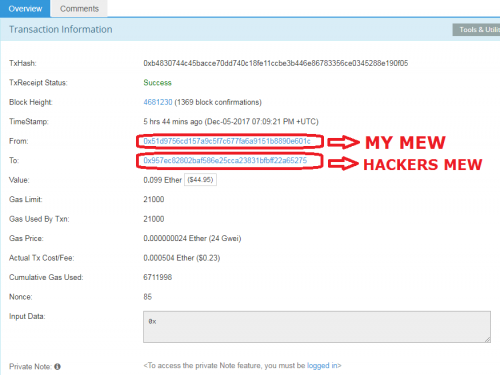The image size is (500, 375).
Task: Click the Nonce value 85
Action: [147, 297]
